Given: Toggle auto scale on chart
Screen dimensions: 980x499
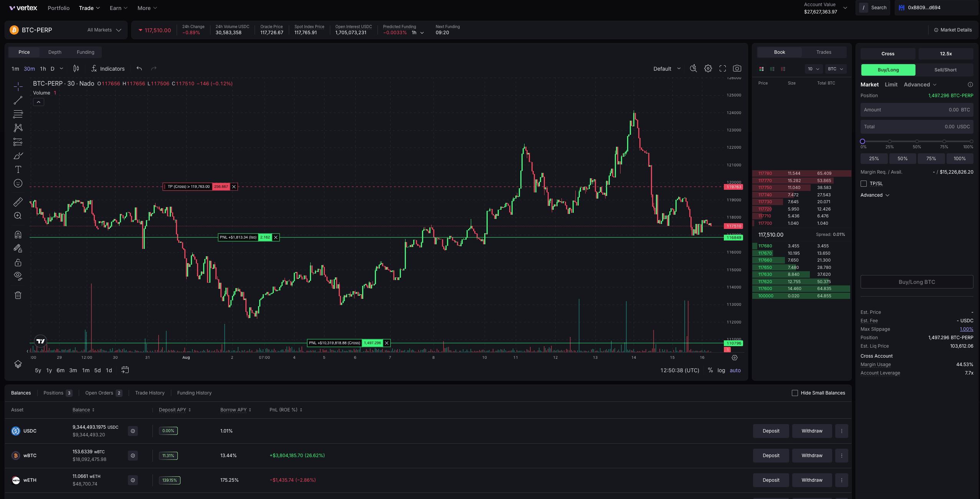Looking at the screenshot, I should [x=735, y=370].
